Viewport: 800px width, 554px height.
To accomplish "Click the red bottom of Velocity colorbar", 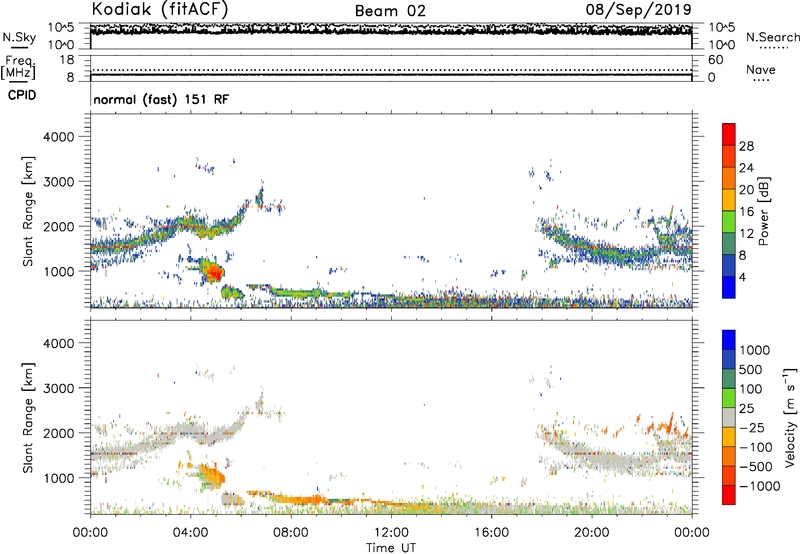I will tap(729, 495).
